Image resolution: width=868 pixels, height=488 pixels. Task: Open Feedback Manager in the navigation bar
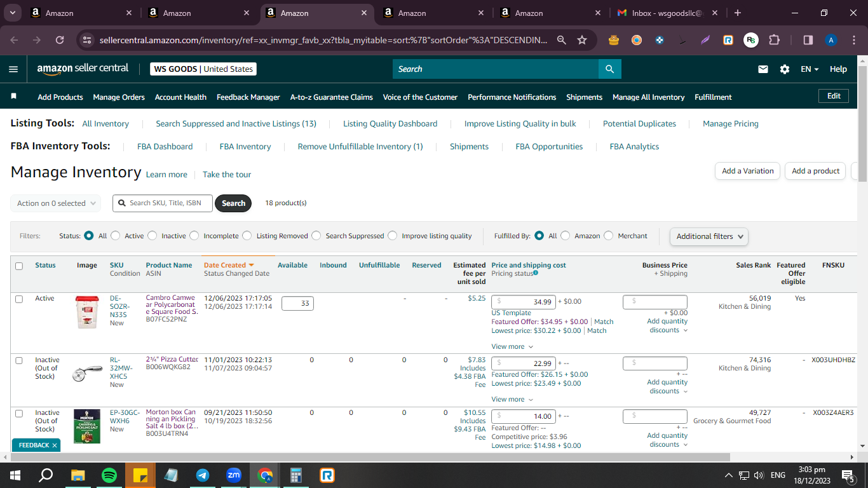click(x=248, y=97)
